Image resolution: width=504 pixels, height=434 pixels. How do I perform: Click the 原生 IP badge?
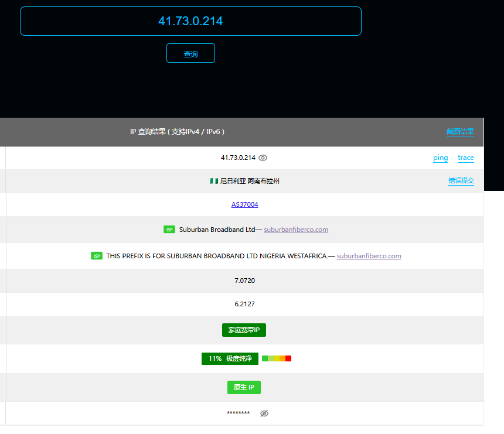(244, 387)
